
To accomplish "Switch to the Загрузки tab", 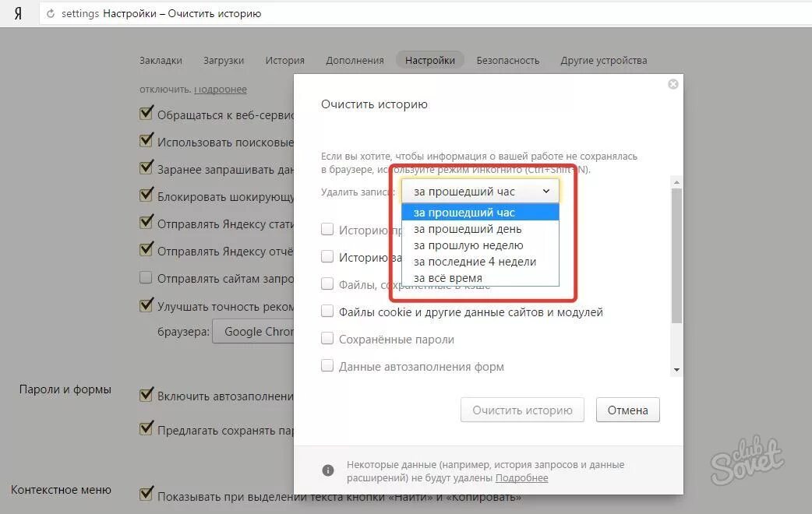I will pyautogui.click(x=223, y=61).
